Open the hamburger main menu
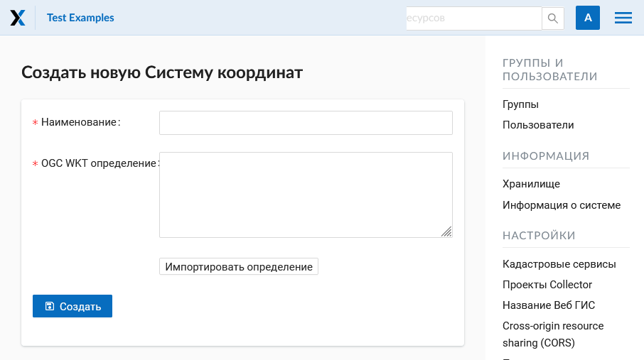The width and height of the screenshot is (644, 360). tap(623, 18)
